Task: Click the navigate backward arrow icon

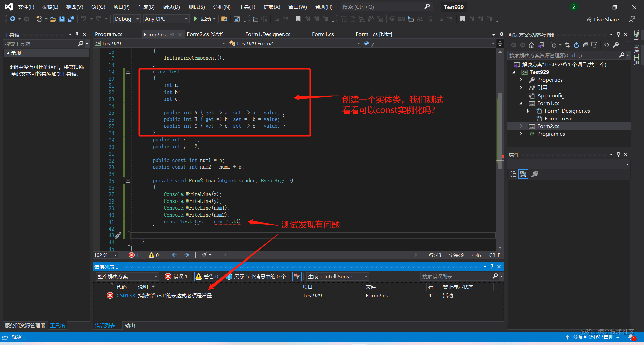Action: 12,19
